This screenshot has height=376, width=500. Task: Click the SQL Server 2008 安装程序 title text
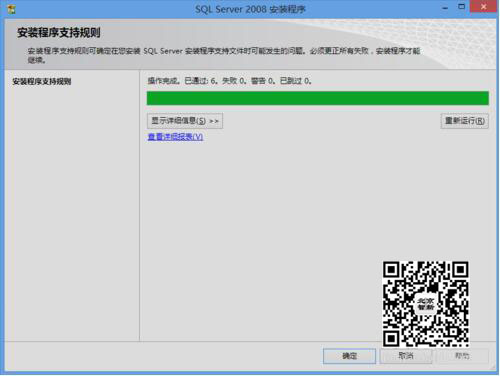click(250, 9)
